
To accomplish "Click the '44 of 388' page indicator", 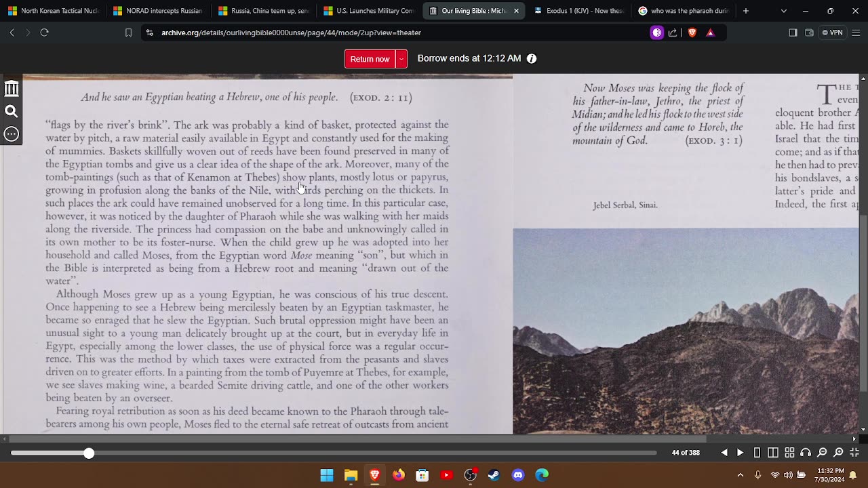I will tap(686, 453).
